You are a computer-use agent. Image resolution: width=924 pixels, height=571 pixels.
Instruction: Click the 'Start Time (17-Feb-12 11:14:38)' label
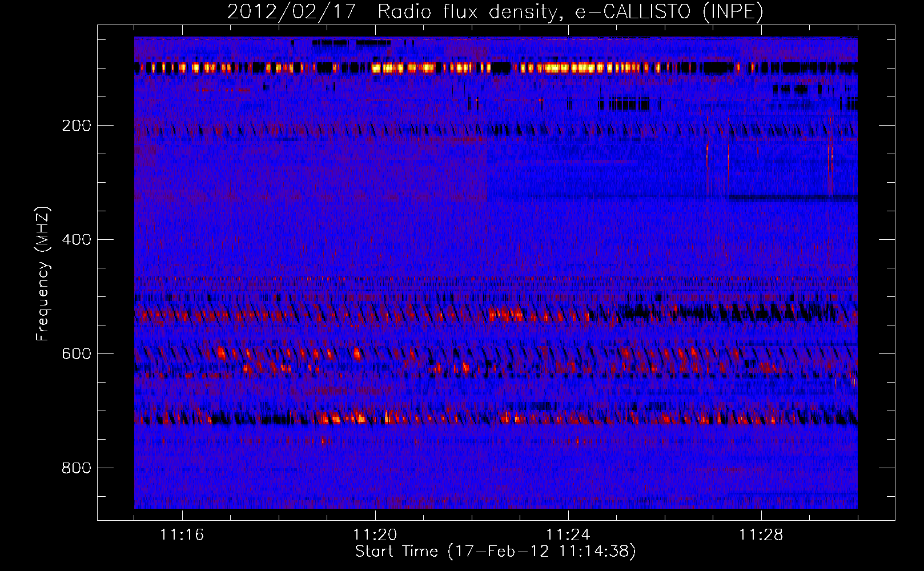(x=495, y=552)
